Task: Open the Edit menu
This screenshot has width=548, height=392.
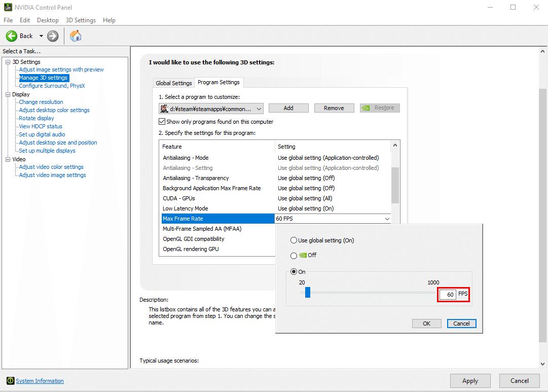Action: tap(25, 20)
